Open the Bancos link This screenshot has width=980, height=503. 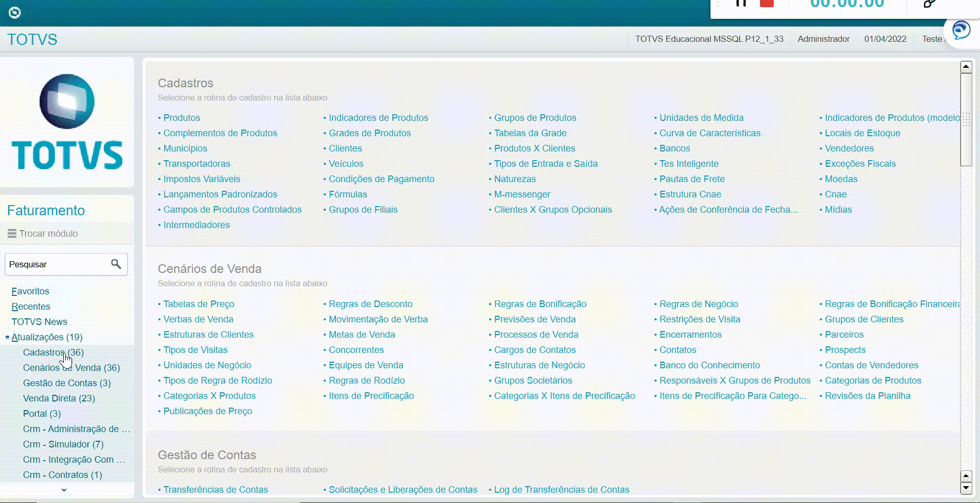(675, 148)
